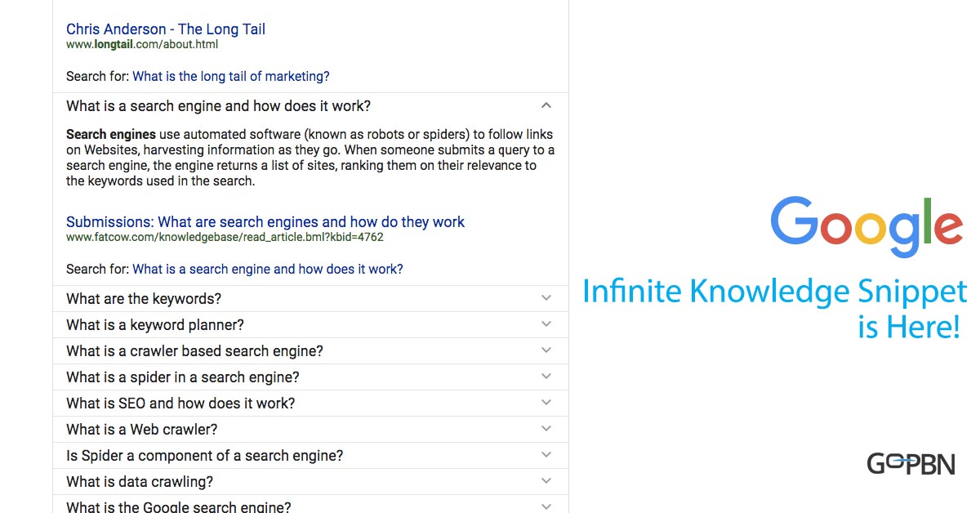
Task: Expand 'What is a Web crawler?' chevron
Action: pos(546,429)
